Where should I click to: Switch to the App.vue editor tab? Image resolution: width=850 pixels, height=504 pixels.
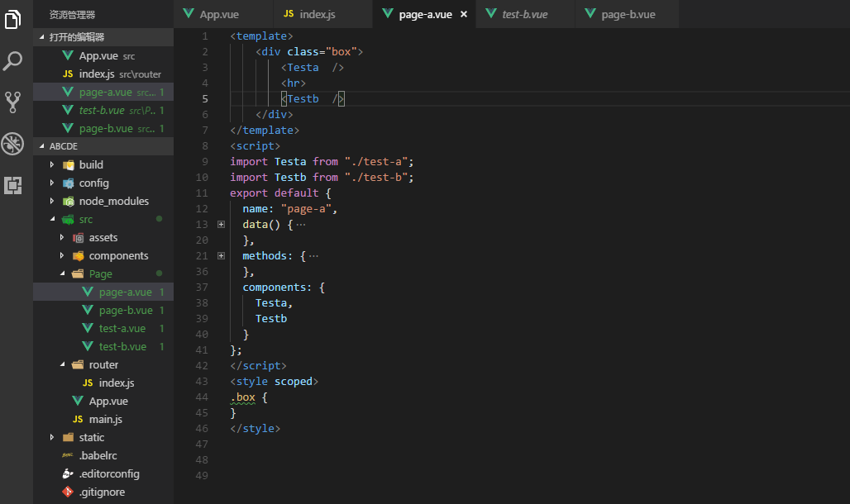point(223,14)
